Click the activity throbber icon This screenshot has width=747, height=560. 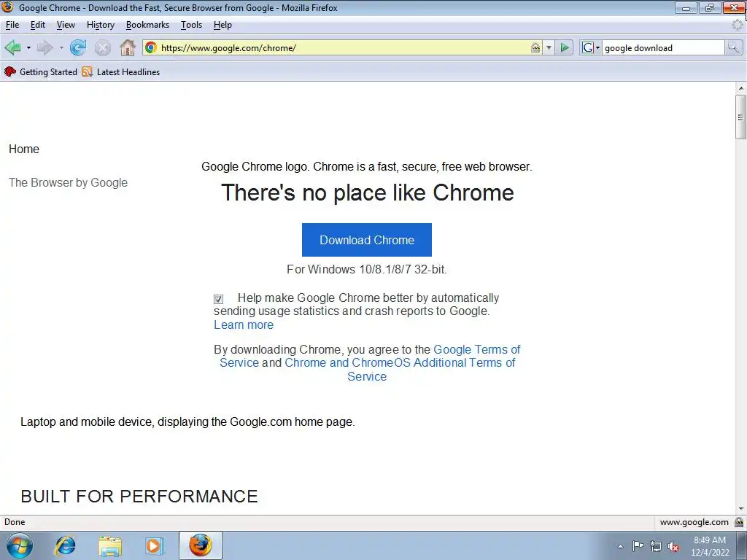click(738, 25)
